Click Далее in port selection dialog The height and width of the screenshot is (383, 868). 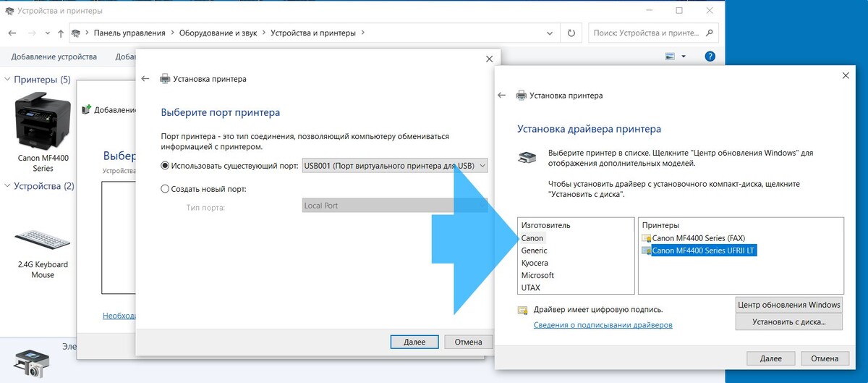click(x=414, y=342)
